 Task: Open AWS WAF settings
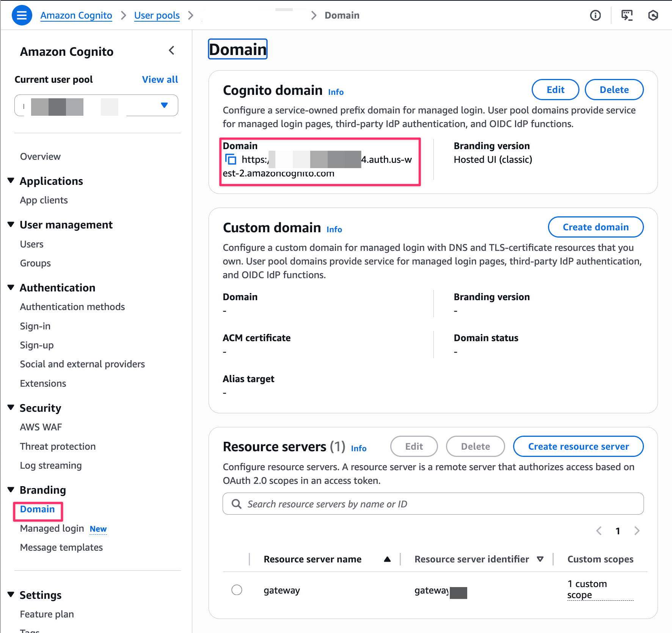click(x=41, y=427)
